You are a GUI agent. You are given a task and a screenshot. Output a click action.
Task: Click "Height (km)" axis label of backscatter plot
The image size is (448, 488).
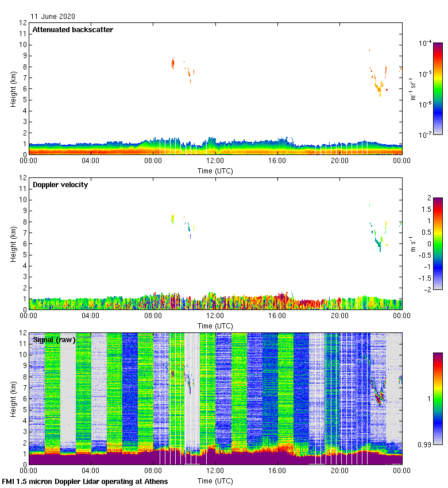click(13, 88)
